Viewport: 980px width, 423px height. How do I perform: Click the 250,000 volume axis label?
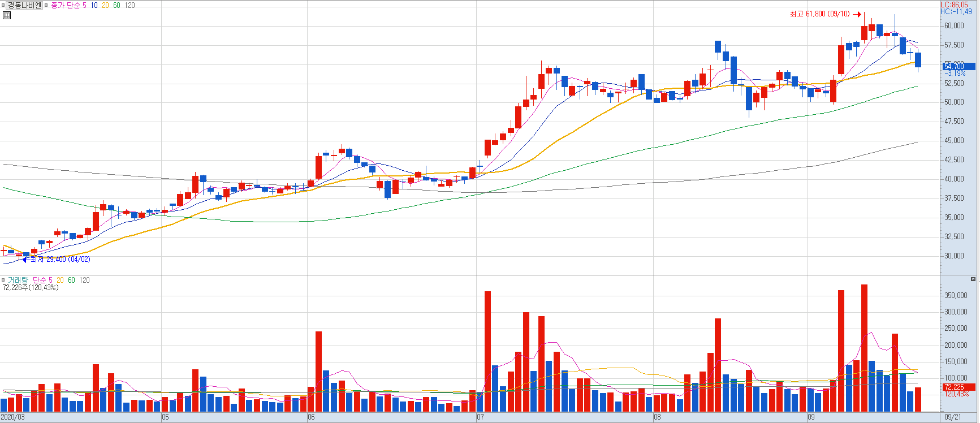(956, 329)
